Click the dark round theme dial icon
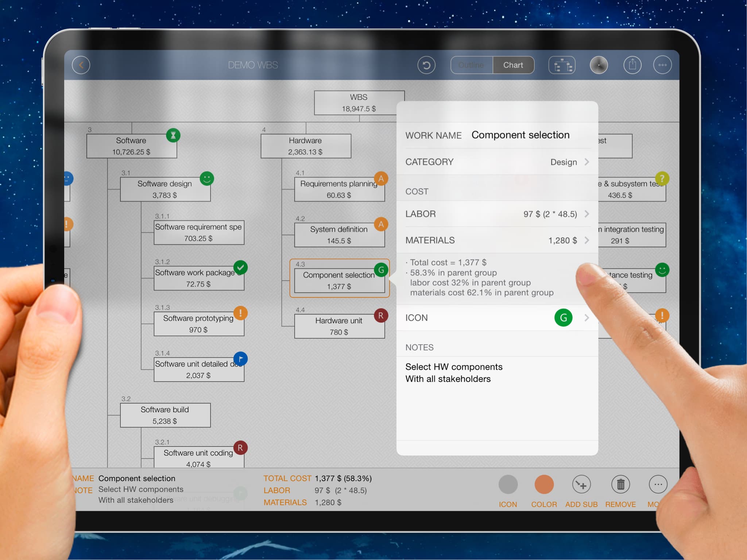Image resolution: width=747 pixels, height=560 pixels. click(x=599, y=65)
